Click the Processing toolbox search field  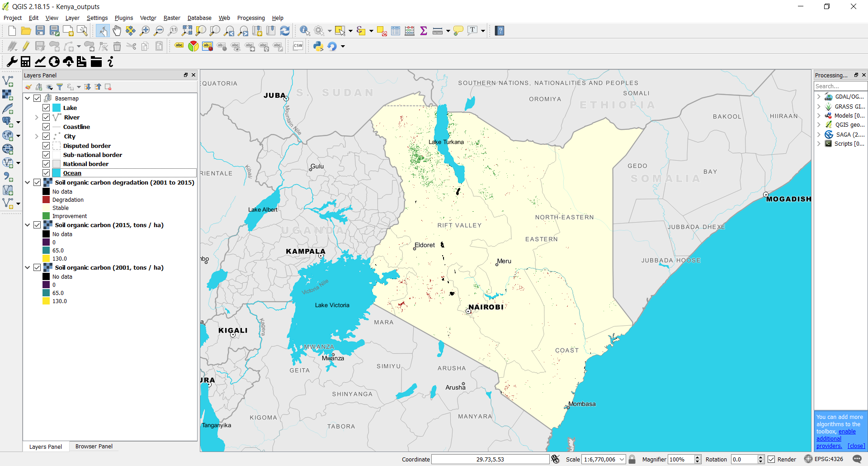[x=840, y=86]
